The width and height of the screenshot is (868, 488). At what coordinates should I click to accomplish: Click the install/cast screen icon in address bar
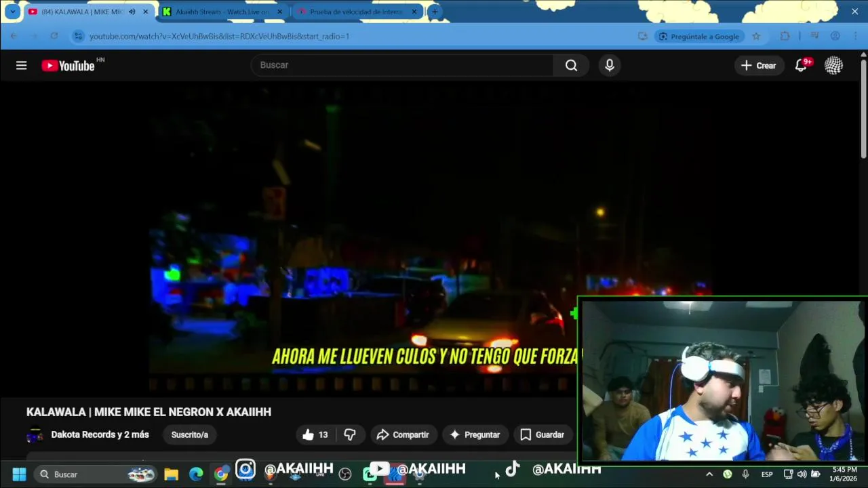[643, 36]
